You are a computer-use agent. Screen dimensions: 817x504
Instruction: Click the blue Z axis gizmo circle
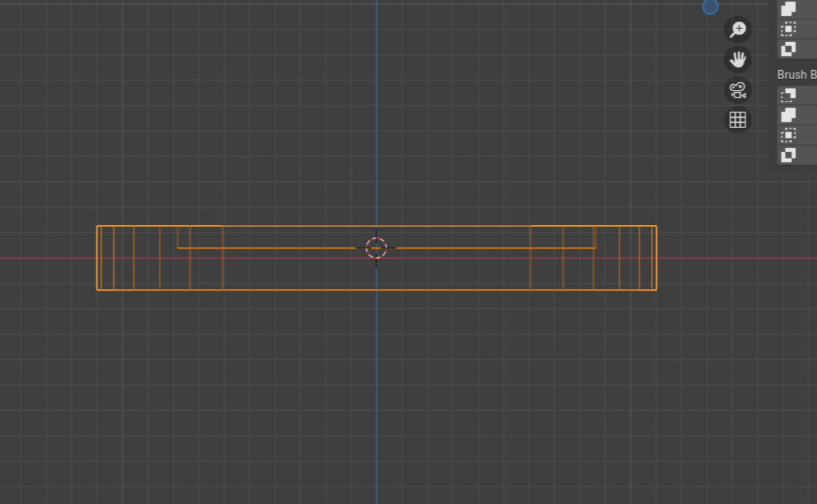710,6
